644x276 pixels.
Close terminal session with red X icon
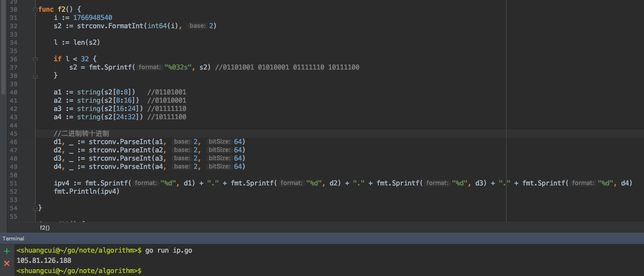point(7,263)
